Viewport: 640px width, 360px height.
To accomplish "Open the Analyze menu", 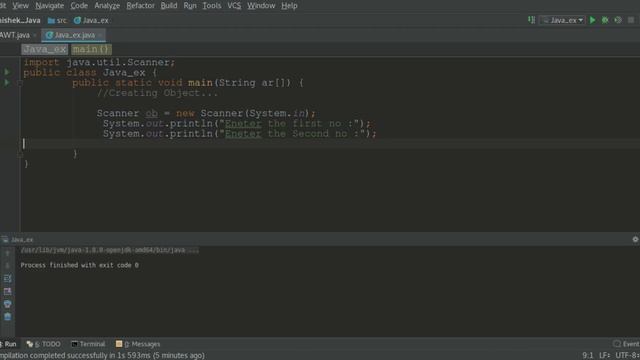I will (107, 6).
